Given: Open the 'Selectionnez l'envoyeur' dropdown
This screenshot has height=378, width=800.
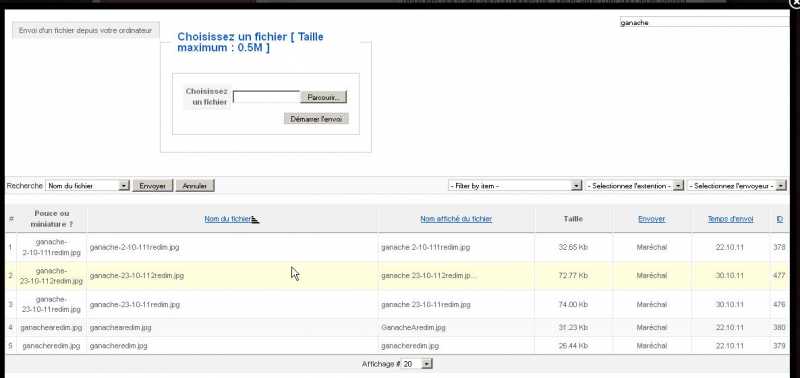Looking at the screenshot, I should 737,186.
